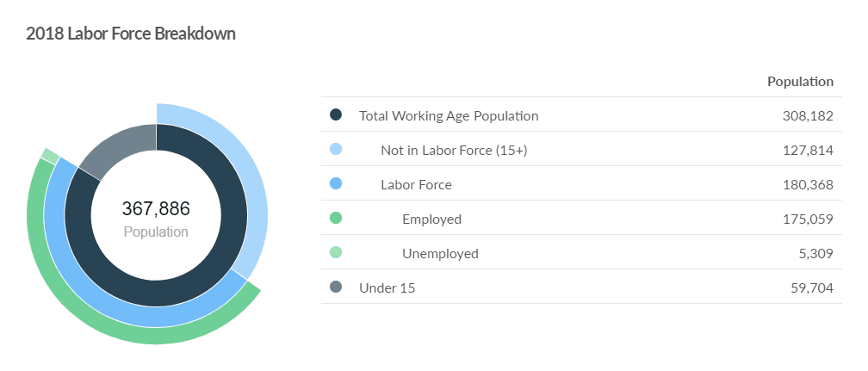Image resolution: width=868 pixels, height=371 pixels.
Task: Click the dark navy Total Working Age legend dot
Action: 336,115
